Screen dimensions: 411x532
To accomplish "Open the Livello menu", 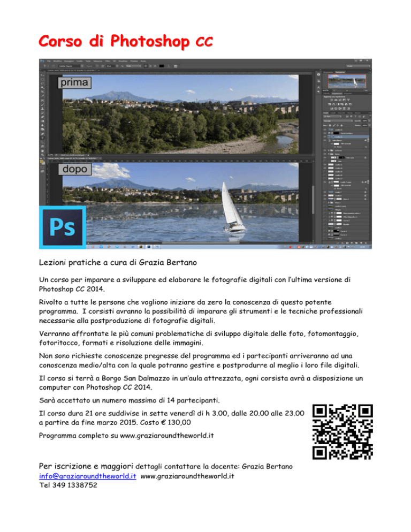I will coord(80,60).
